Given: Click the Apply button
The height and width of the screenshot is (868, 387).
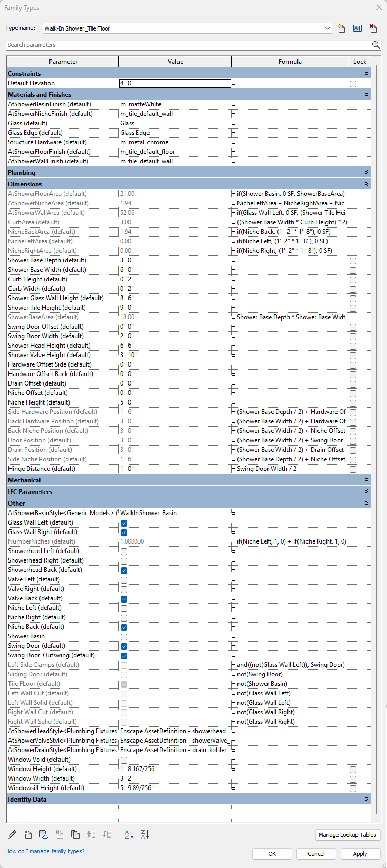Looking at the screenshot, I should point(360,854).
